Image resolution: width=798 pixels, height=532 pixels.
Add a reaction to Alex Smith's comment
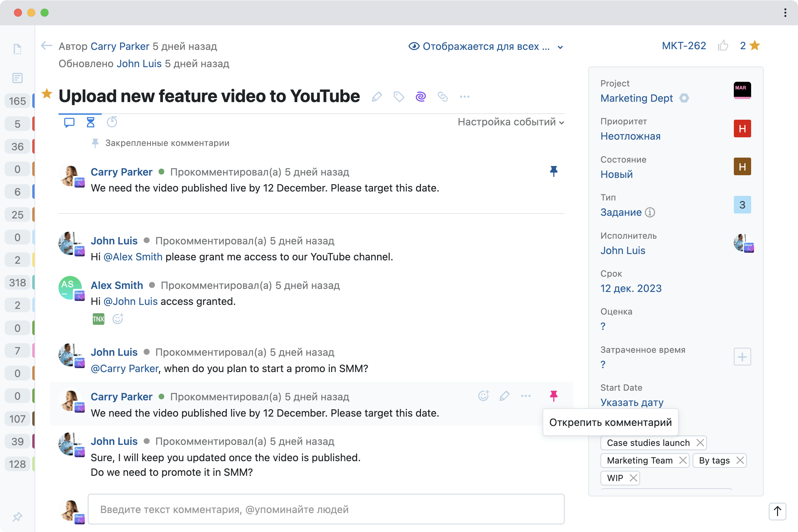(117, 319)
